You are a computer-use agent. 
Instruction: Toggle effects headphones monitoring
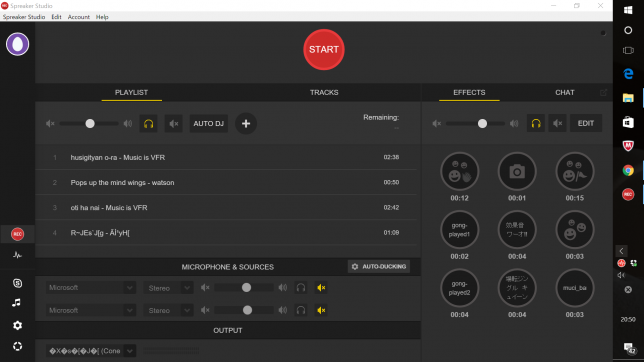click(536, 123)
